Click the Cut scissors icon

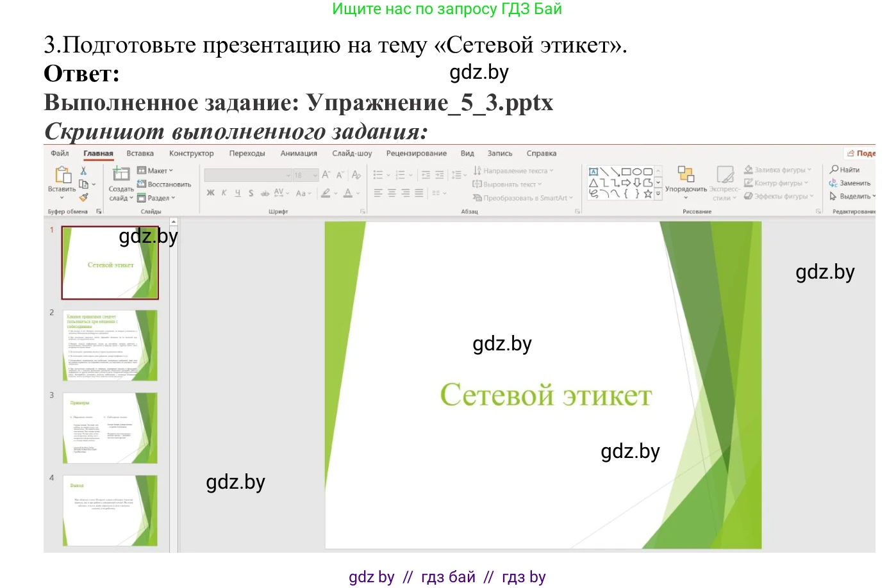(83, 171)
